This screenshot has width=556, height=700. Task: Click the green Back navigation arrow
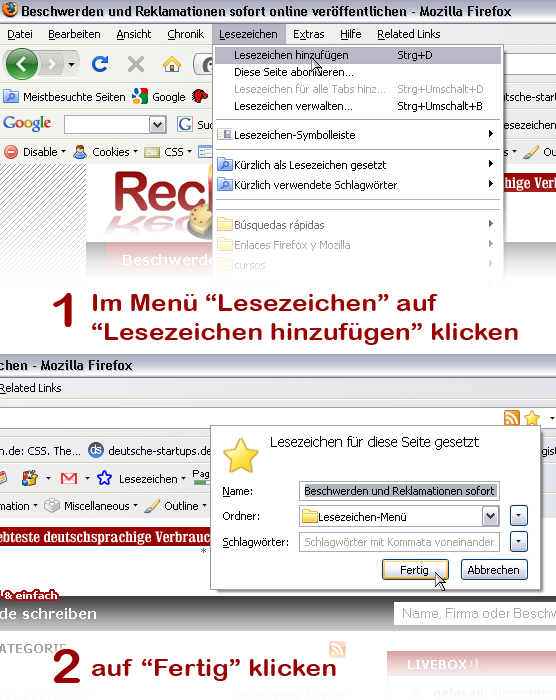[21, 65]
